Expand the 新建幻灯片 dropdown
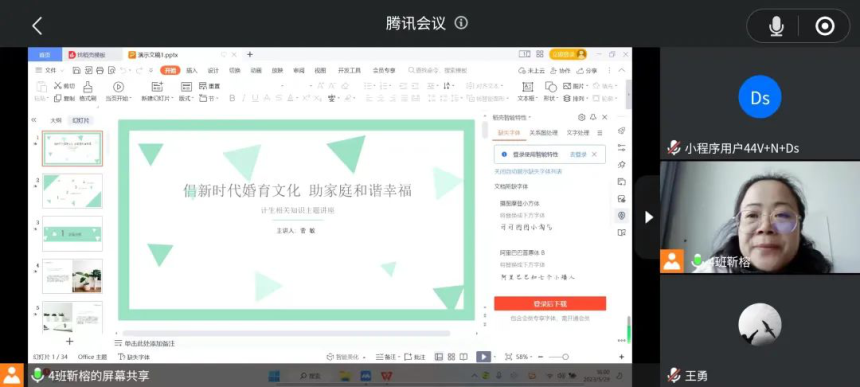Viewport: 860px width, 387px height. click(157, 98)
